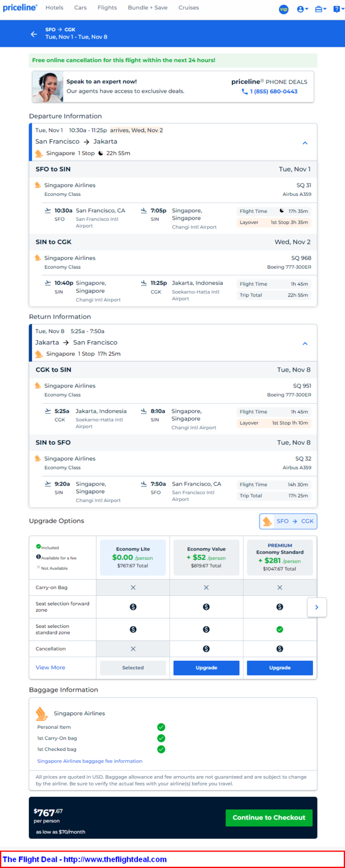Click takeoff icon next to 5:25a departure

48,411
